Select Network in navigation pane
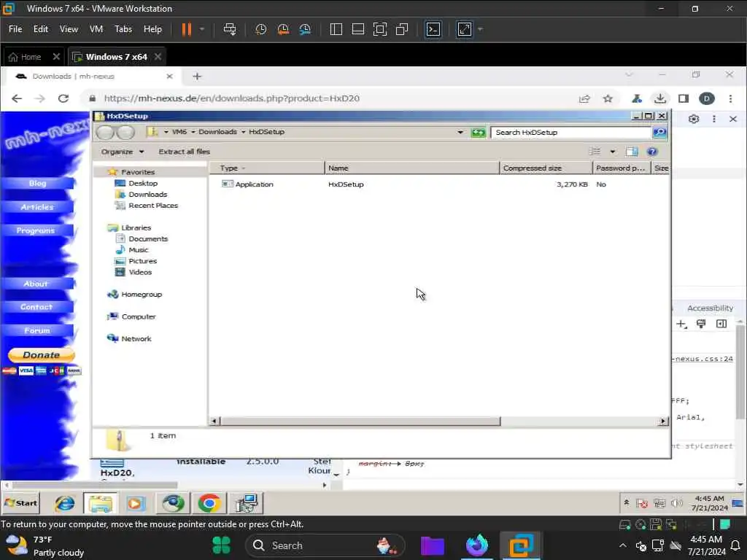Image resolution: width=747 pixels, height=560 pixels. 136,338
